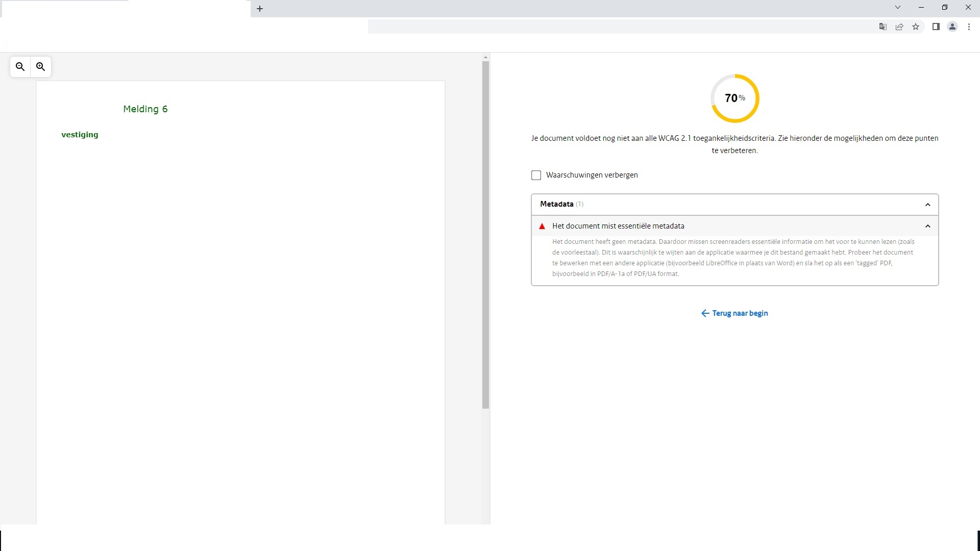Collapse the Metadata section chevron
980x551 pixels.
tap(927, 205)
